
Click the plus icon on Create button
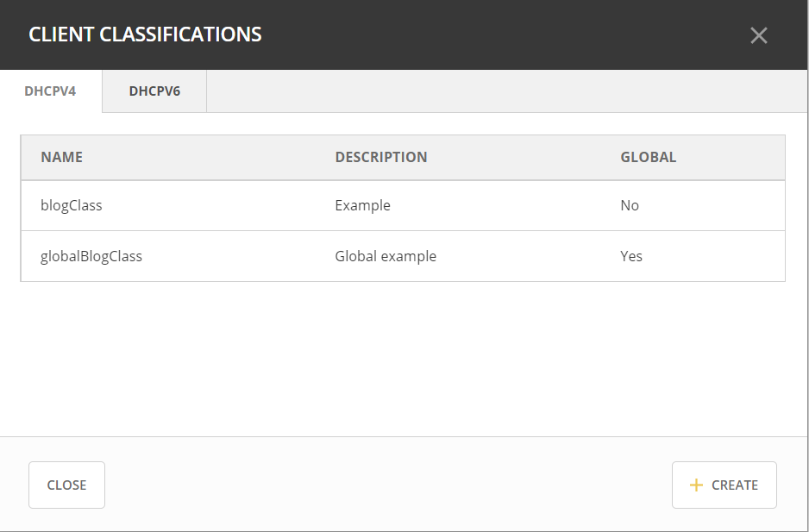click(x=697, y=485)
